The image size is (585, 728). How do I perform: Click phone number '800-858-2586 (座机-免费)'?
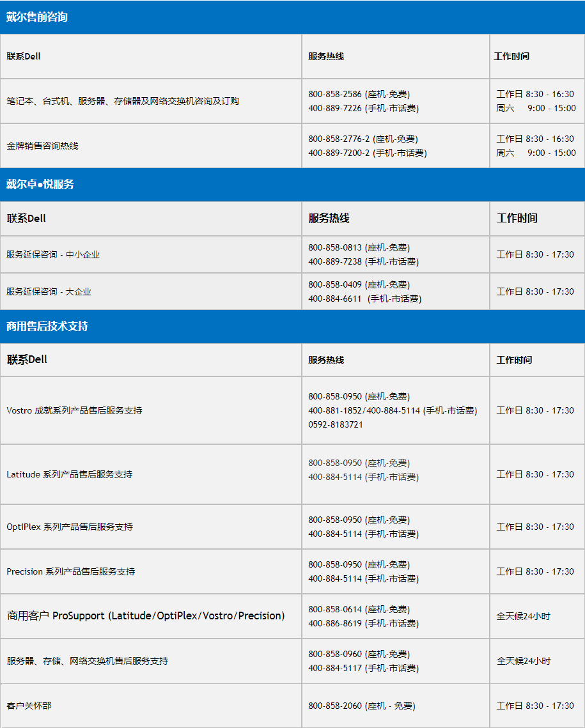359,94
